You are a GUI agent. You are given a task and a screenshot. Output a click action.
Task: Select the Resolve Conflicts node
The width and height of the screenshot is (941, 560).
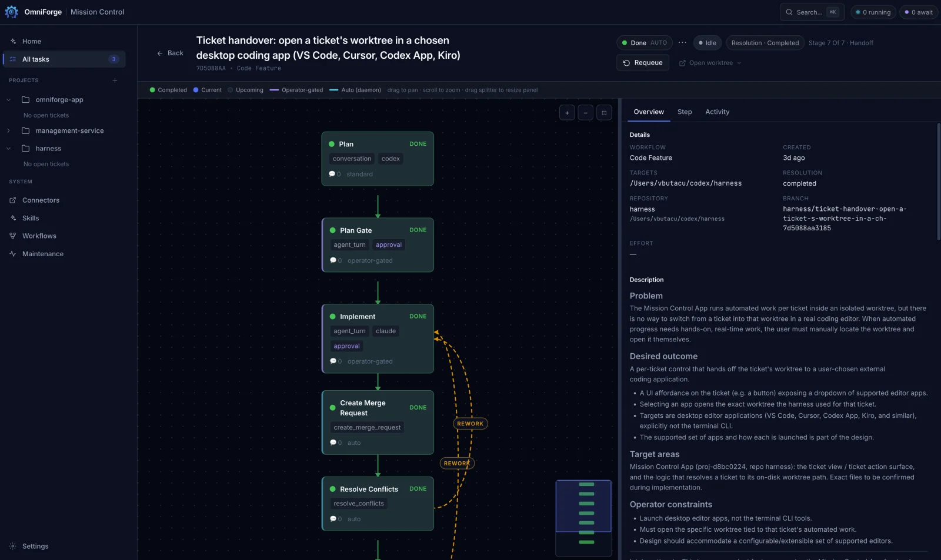click(x=378, y=504)
